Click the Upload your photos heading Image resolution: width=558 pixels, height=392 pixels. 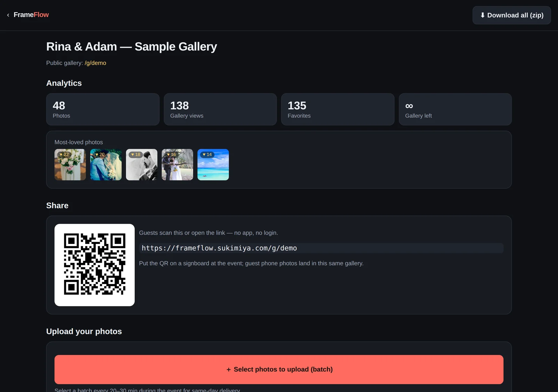click(84, 331)
